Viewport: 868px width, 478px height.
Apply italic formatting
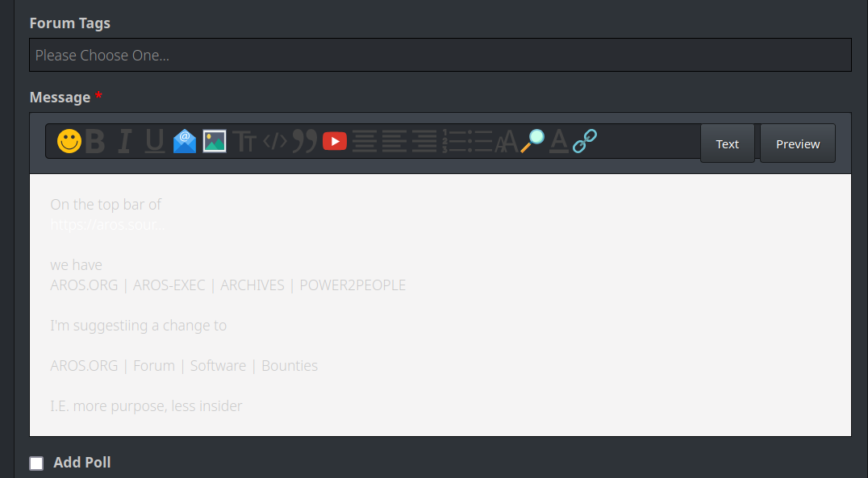[124, 142]
